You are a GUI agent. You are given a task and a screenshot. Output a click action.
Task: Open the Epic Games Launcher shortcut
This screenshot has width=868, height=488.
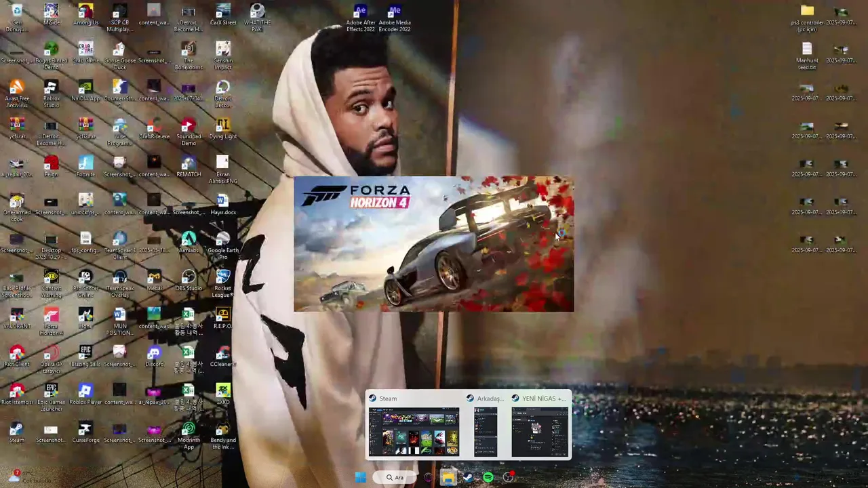(x=51, y=398)
